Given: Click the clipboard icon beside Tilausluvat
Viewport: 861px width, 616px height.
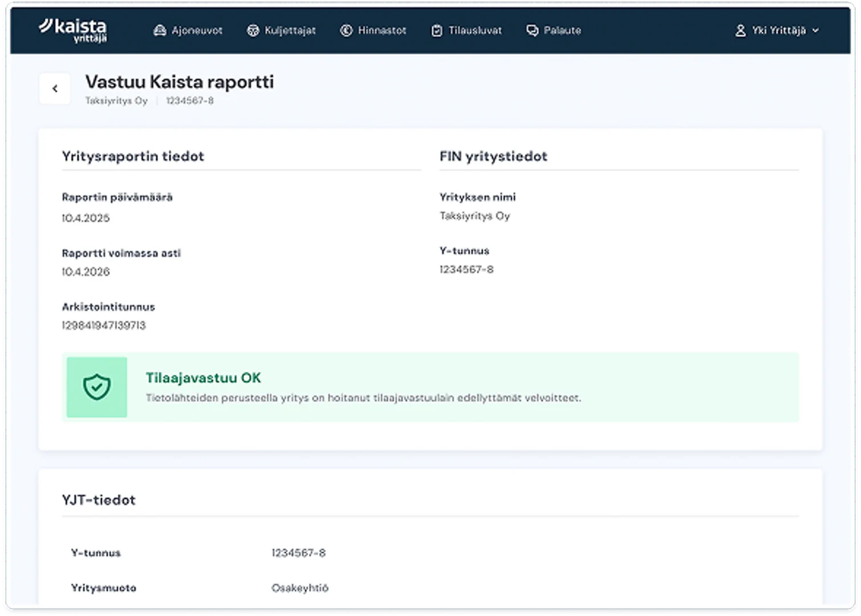Looking at the screenshot, I should point(437,31).
